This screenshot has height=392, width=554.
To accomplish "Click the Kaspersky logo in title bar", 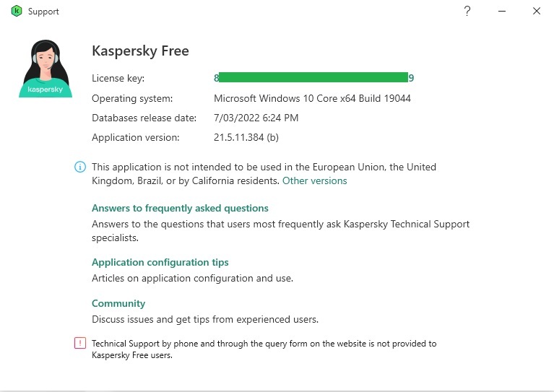I will coord(16,12).
